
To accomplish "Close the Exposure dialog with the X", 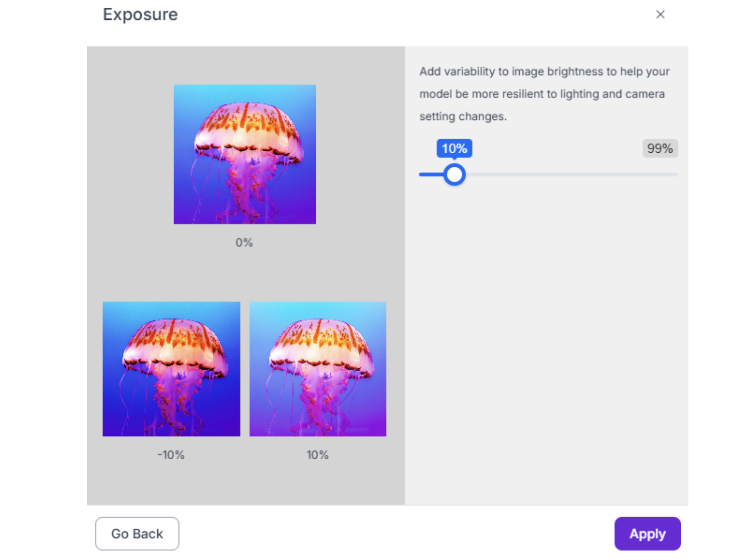I will pos(660,14).
